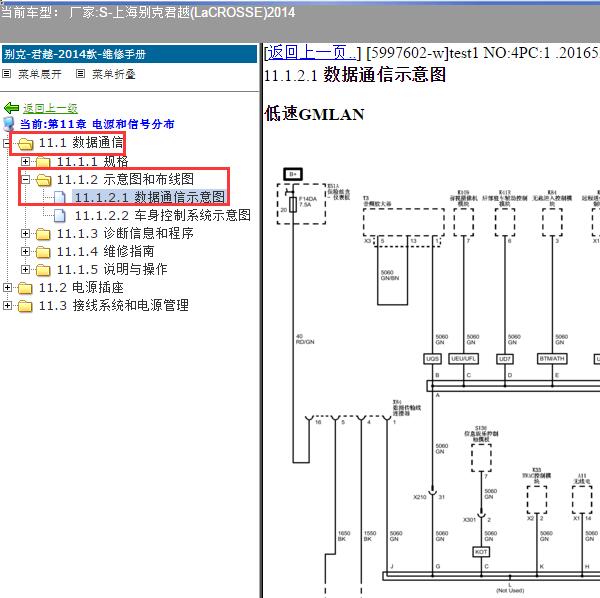Click the 低速GMLAN heading
Viewport: 600px width, 598px height.
pyautogui.click(x=314, y=114)
